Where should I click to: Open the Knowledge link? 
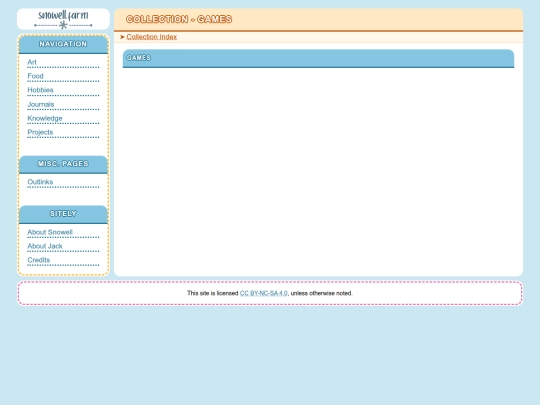[45, 118]
